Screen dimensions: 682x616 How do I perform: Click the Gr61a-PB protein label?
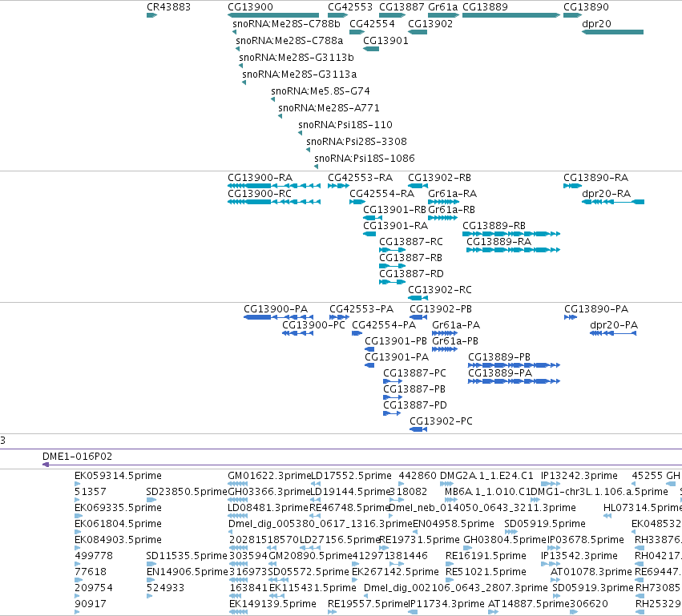(455, 341)
